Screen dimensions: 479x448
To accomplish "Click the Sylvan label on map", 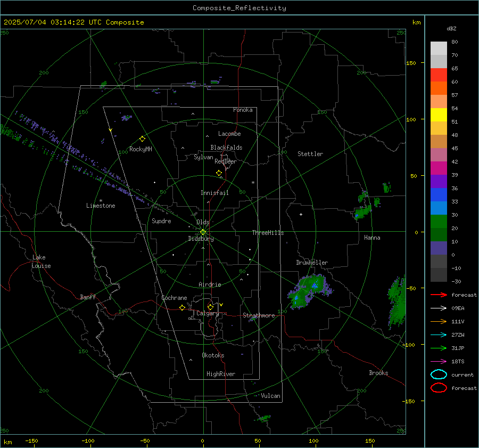I will [203, 157].
